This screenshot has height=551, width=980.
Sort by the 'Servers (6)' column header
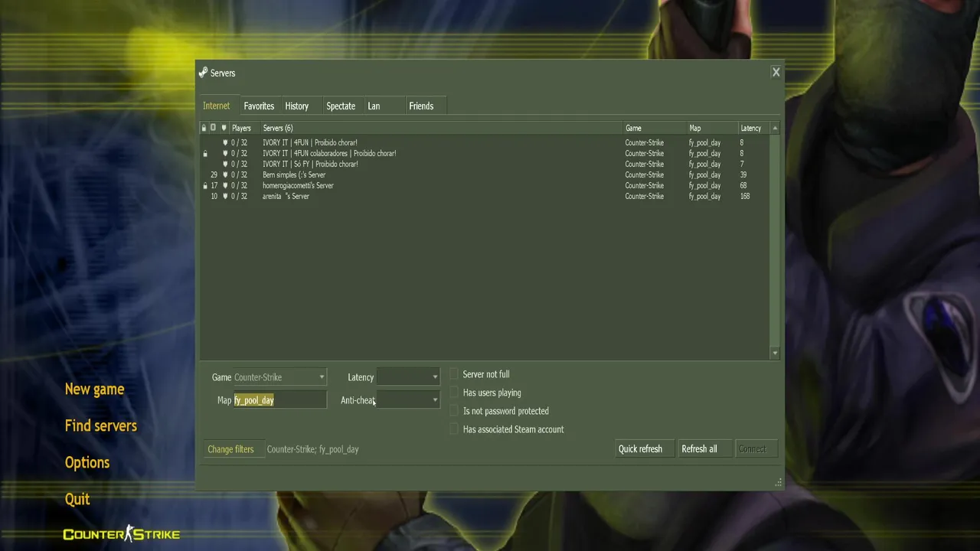pyautogui.click(x=442, y=128)
